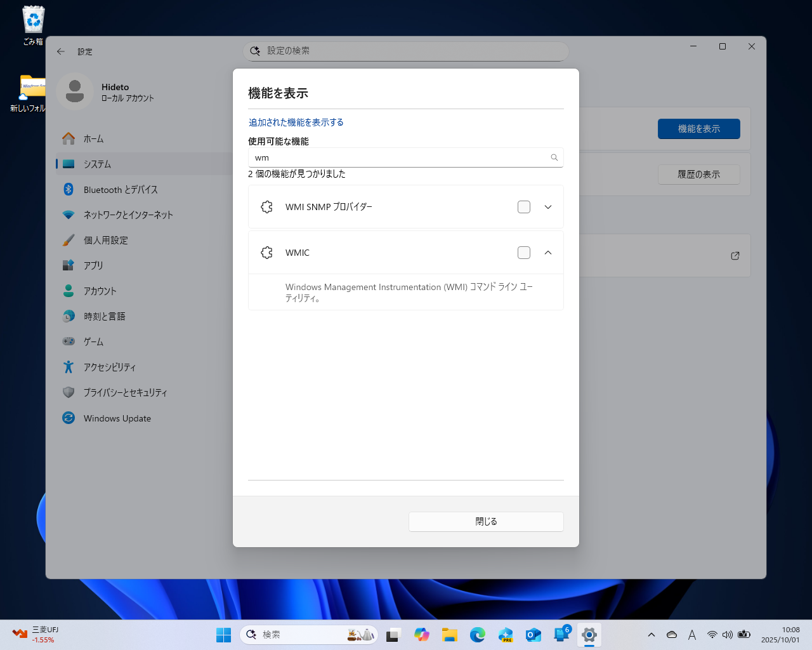Image resolution: width=812 pixels, height=650 pixels.
Task: Select the ごみ箱 recycle bin desktop icon
Action: coord(33,26)
